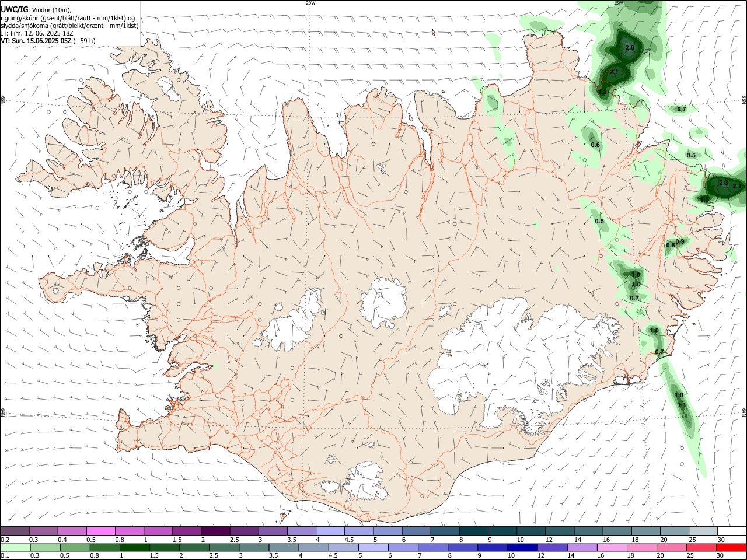Click the violet swatch labeled 14 in rain scale

pyautogui.click(x=582, y=548)
